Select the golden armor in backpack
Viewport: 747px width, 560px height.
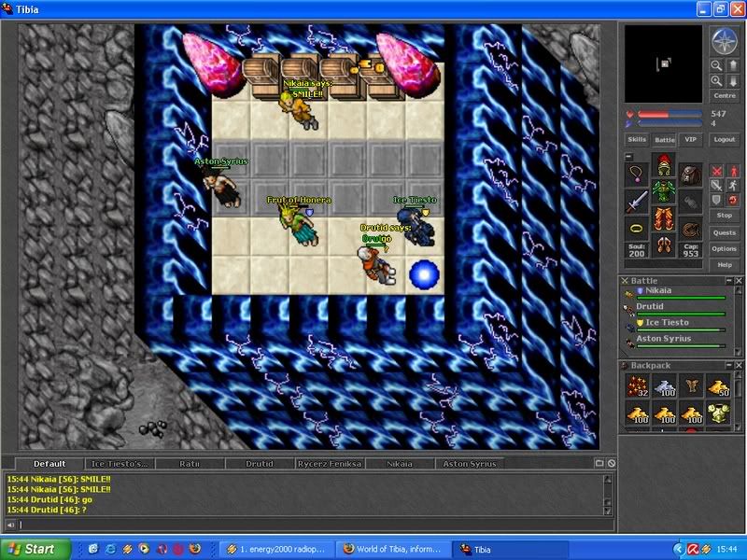718,413
